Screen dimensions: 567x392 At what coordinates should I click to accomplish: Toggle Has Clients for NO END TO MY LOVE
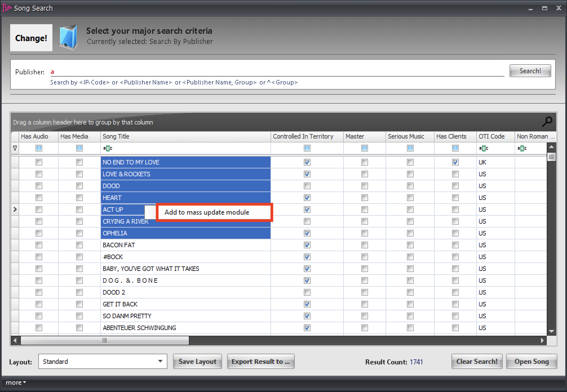point(455,162)
